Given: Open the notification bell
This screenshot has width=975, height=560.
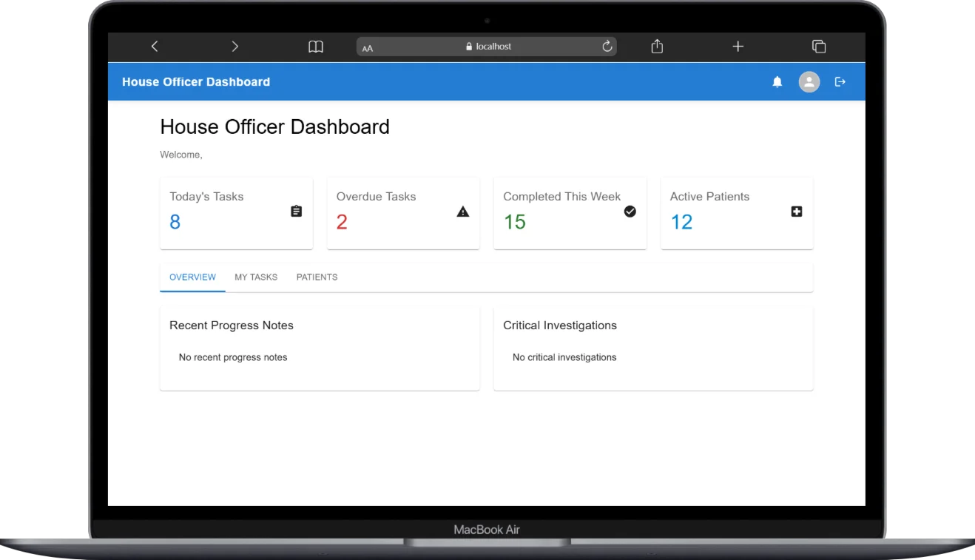Looking at the screenshot, I should pyautogui.click(x=777, y=81).
